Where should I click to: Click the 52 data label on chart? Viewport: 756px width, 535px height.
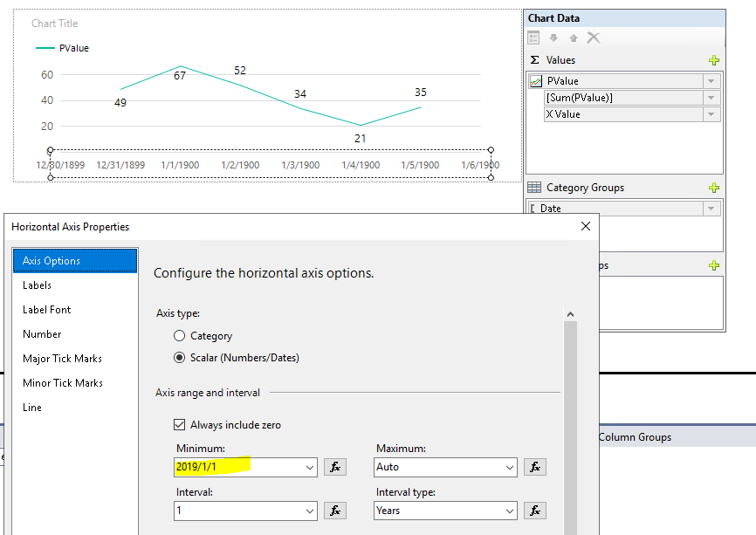240,71
